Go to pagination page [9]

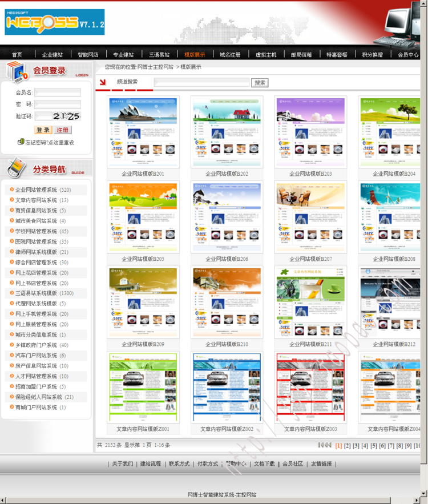point(408,446)
